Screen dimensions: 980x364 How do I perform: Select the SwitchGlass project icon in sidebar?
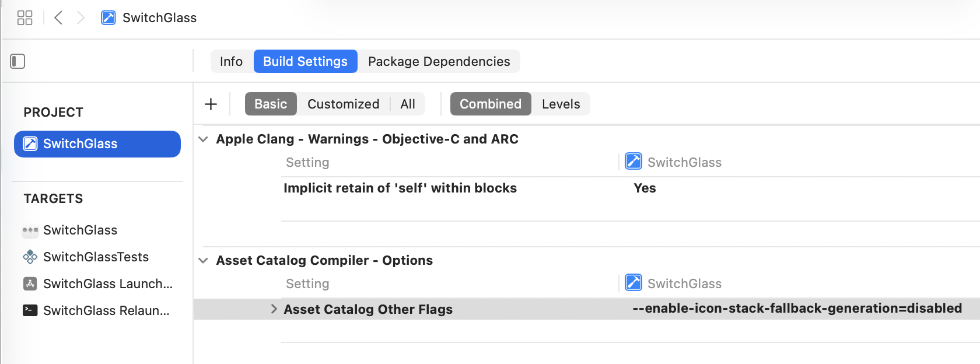(30, 143)
